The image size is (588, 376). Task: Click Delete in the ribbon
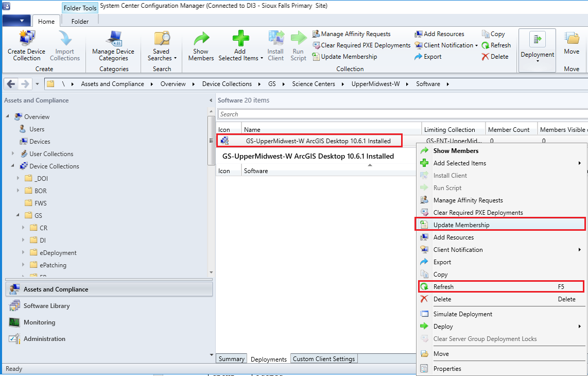tap(495, 56)
